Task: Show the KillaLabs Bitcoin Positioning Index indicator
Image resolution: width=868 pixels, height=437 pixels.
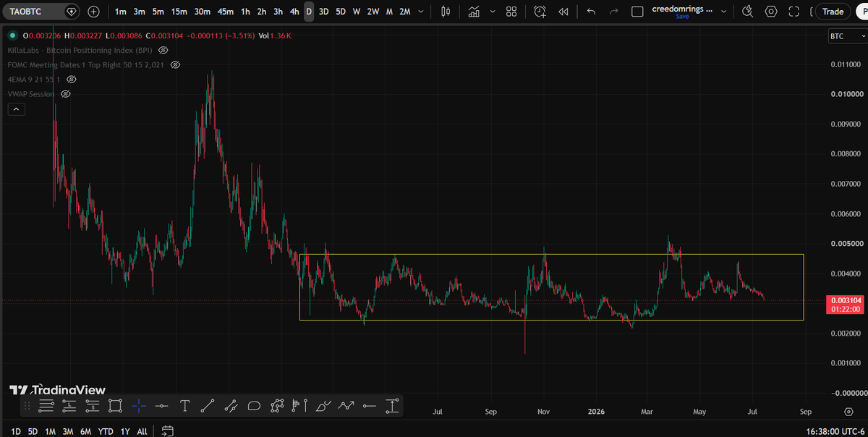Action: click(x=163, y=50)
